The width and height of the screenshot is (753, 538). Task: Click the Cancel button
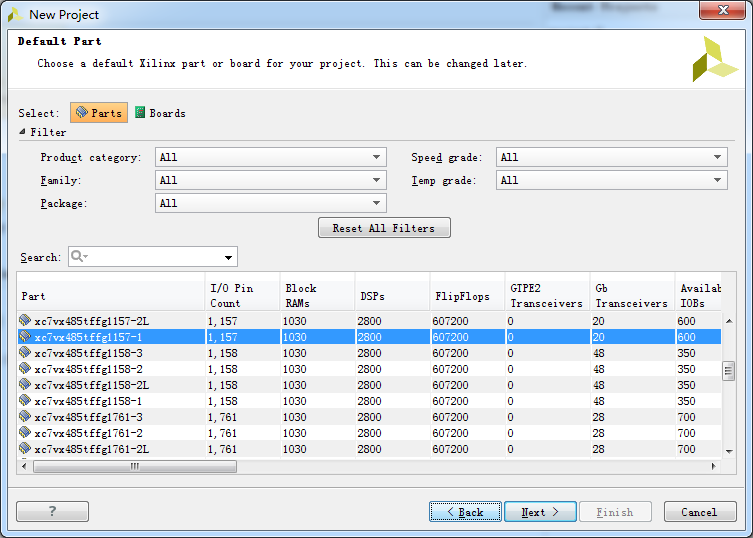click(700, 512)
